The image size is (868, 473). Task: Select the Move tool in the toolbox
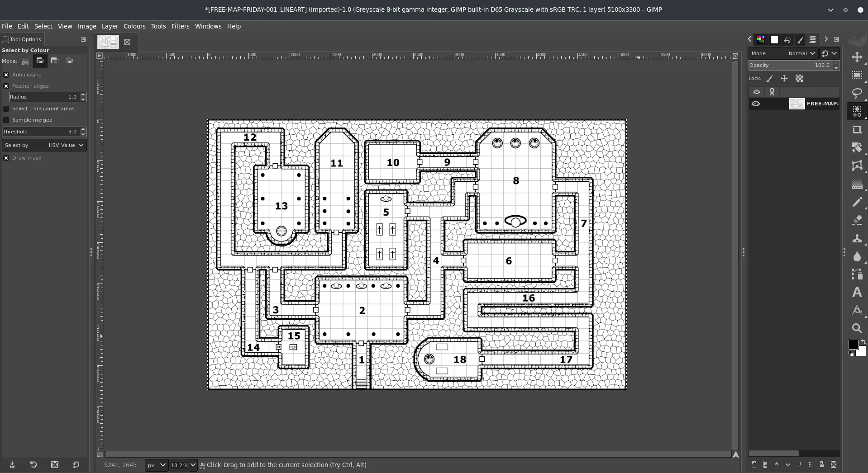coord(857,57)
